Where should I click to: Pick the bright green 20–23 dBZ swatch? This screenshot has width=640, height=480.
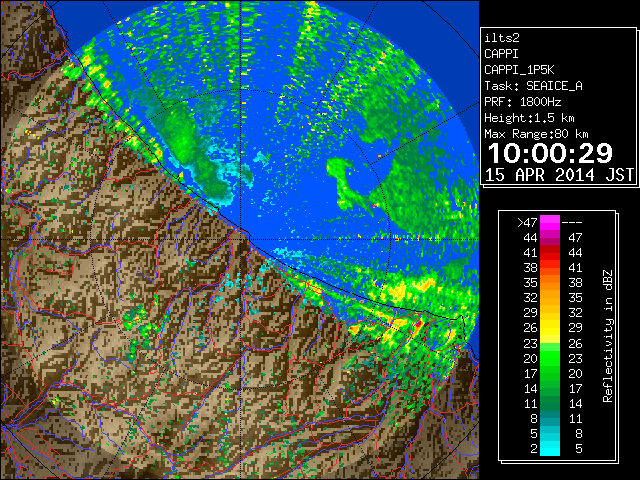point(550,358)
